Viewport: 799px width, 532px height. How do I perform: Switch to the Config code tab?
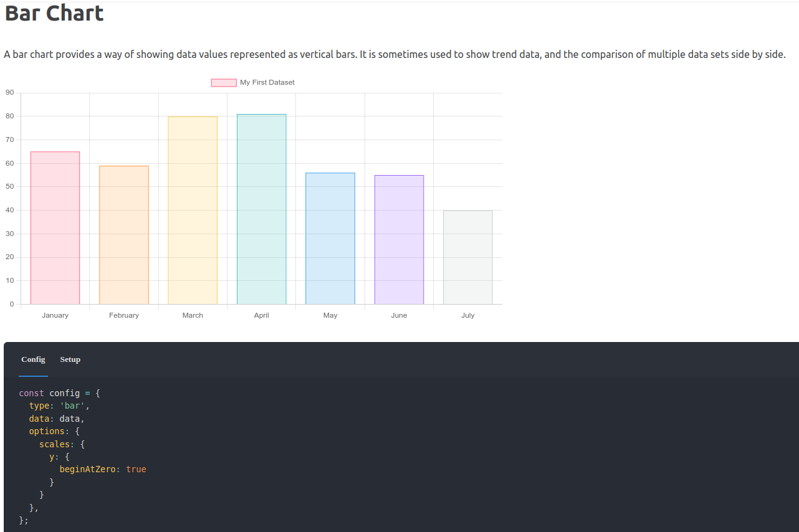tap(33, 359)
